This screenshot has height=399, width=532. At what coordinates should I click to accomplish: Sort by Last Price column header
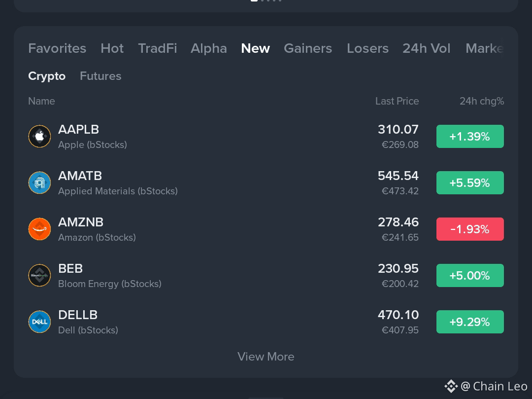click(397, 101)
